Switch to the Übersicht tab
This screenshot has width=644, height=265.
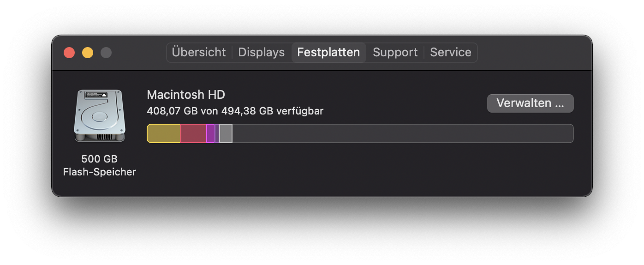(199, 52)
